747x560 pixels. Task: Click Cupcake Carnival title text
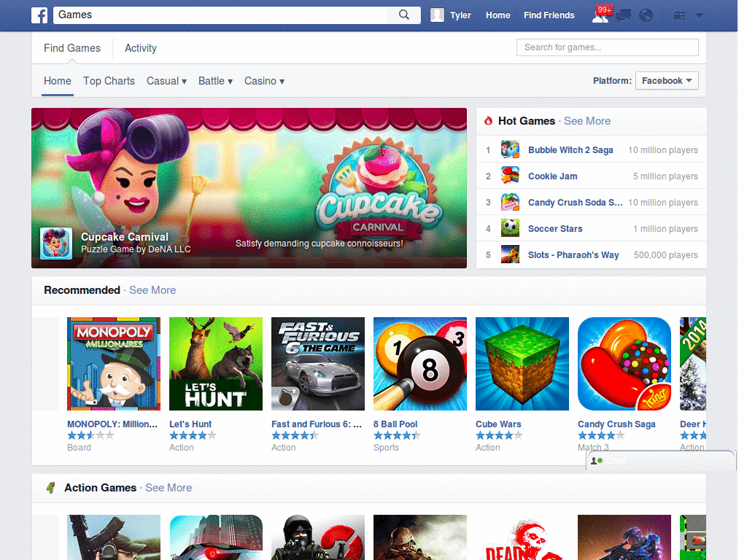point(125,237)
